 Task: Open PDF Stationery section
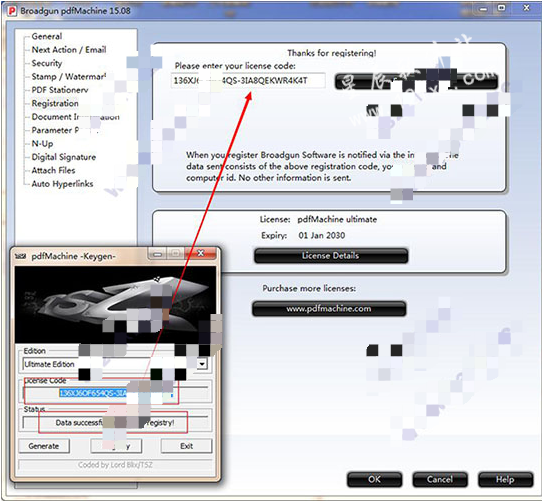pyautogui.click(x=60, y=90)
